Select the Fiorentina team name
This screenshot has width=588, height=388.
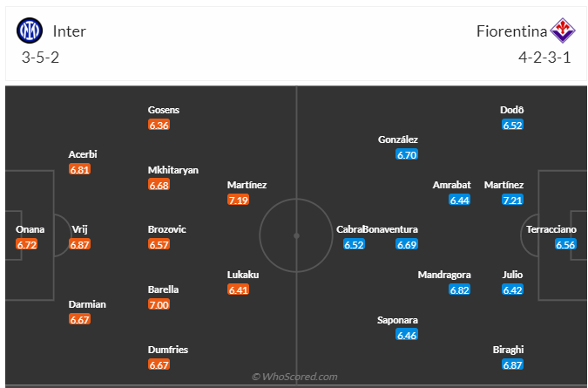(511, 31)
